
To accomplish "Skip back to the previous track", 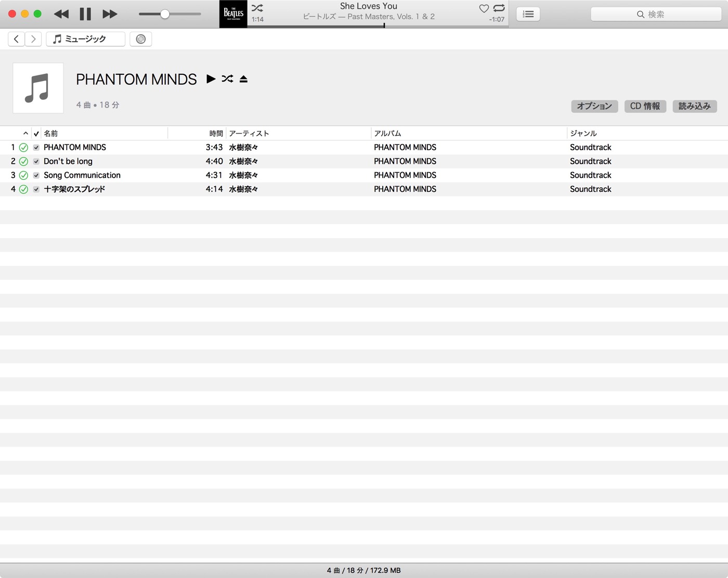I will [x=61, y=14].
